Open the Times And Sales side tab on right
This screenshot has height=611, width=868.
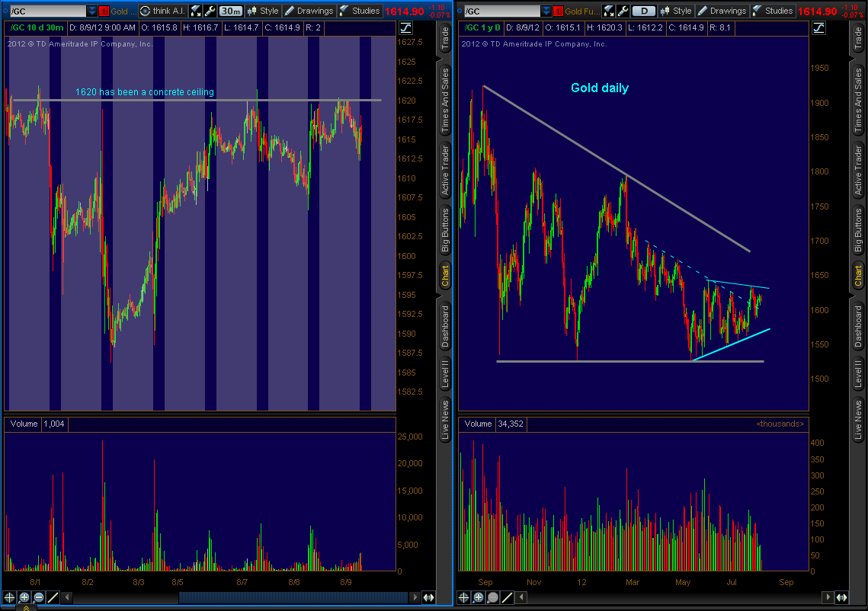coord(858,98)
